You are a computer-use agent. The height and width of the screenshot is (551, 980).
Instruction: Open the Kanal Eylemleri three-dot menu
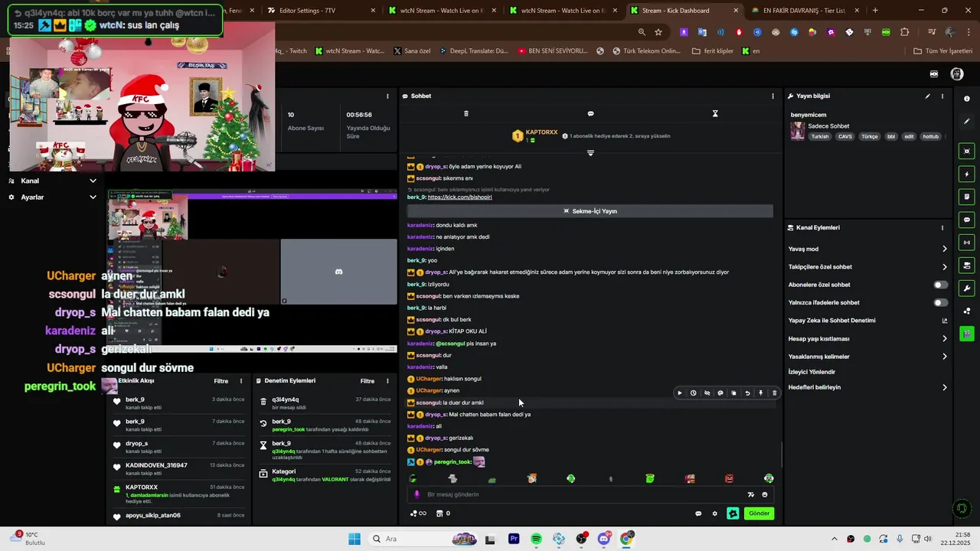(x=942, y=228)
